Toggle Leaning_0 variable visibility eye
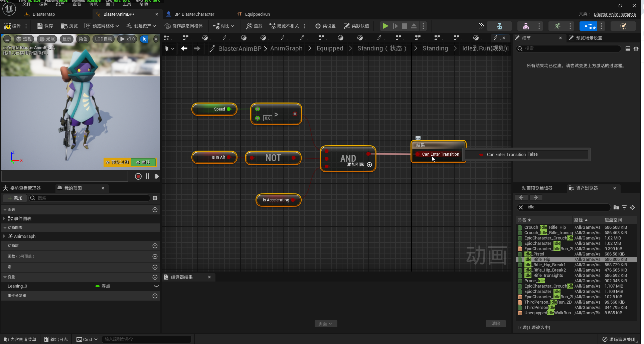 (156, 286)
